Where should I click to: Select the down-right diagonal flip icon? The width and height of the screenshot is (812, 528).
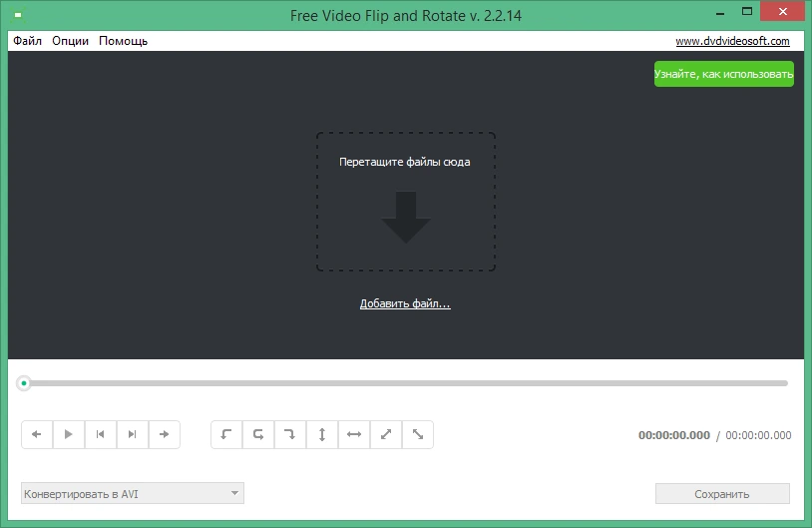pyautogui.click(x=417, y=434)
